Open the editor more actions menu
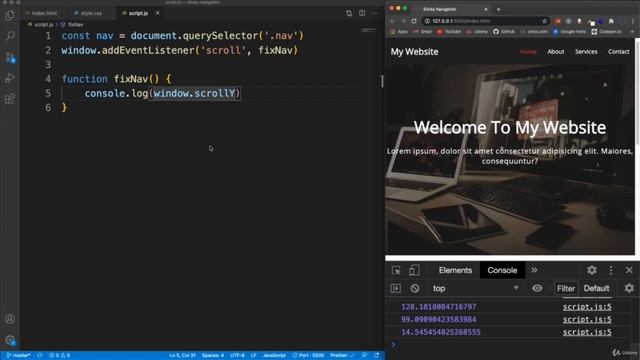The width and height of the screenshot is (640, 360). pyautogui.click(x=375, y=13)
